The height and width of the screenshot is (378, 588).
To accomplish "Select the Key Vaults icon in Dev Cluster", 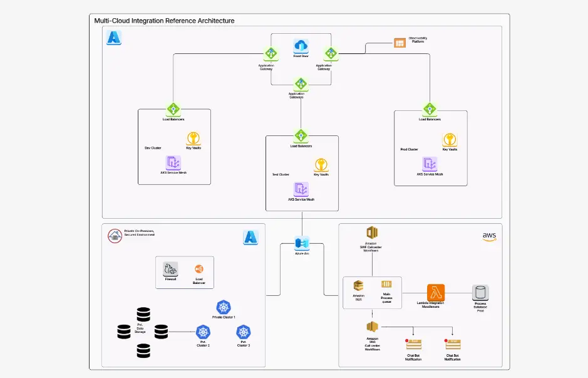I will [193, 139].
